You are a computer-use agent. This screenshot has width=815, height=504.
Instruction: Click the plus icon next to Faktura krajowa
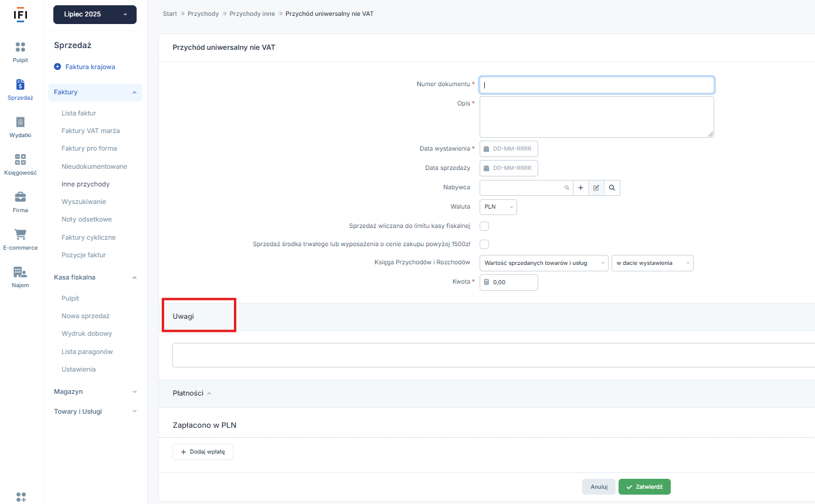click(57, 67)
